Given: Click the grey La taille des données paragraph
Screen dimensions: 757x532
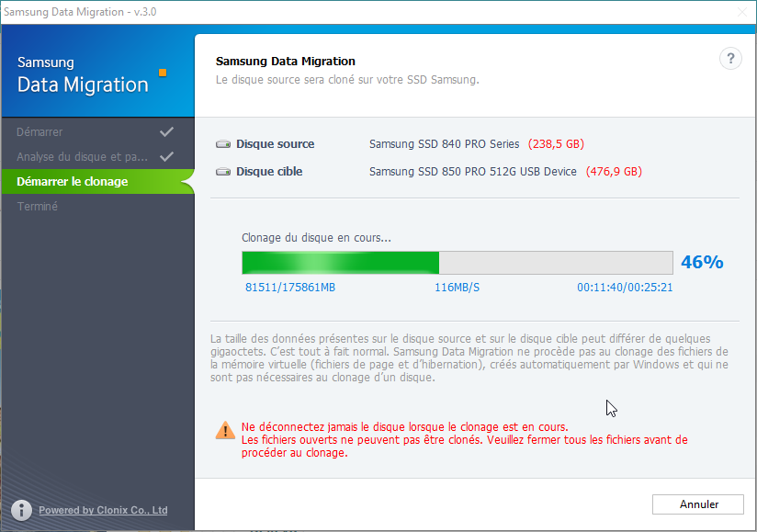Looking at the screenshot, I should [x=469, y=357].
